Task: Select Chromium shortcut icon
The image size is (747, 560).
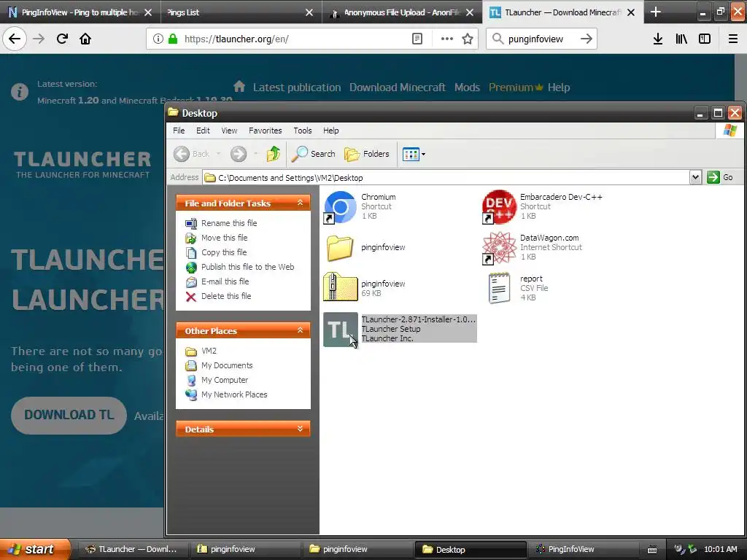Action: (340, 207)
